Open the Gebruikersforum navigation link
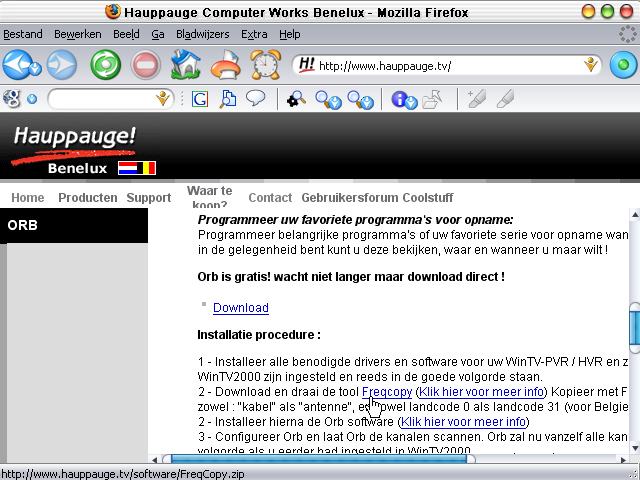This screenshot has height=480, width=640. (350, 198)
